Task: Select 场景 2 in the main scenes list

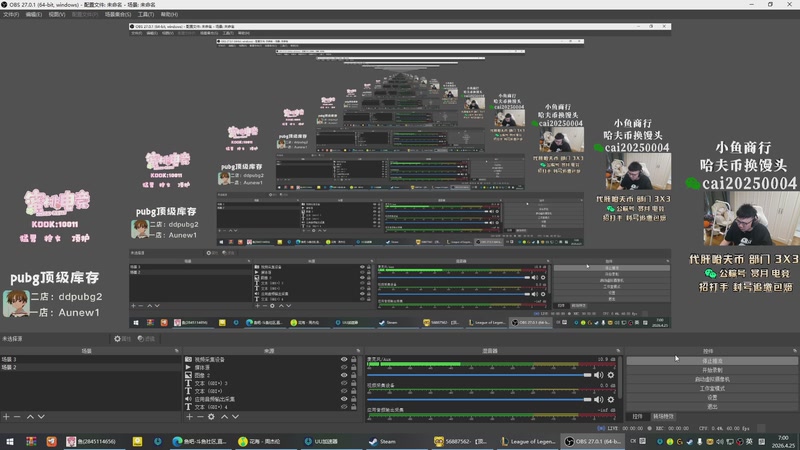Action: (90, 367)
